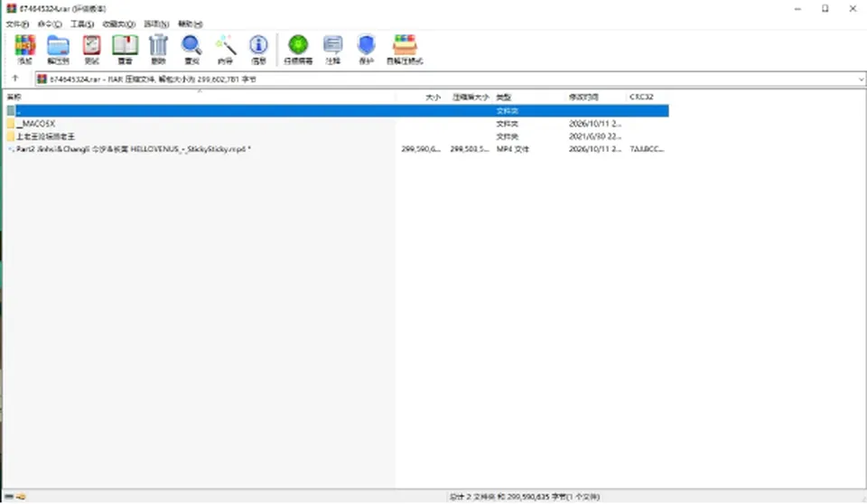Open the Tools (工具) menu
This screenshot has width=867, height=504.
tap(82, 23)
